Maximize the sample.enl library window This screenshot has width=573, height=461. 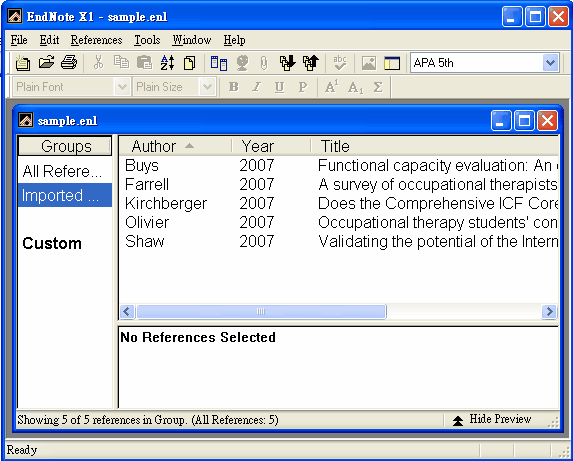pos(524,121)
